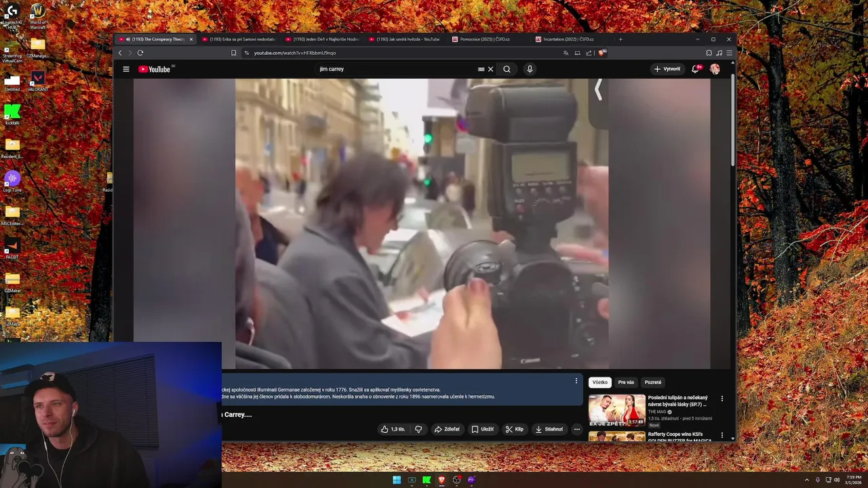Open the Logi Tune desktop icon

12,182
